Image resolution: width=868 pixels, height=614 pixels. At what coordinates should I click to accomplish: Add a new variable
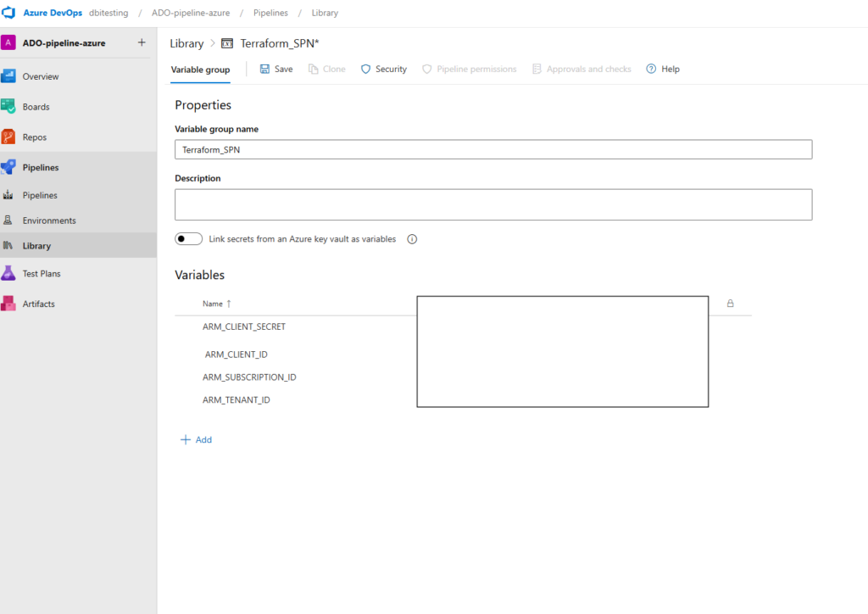coord(197,440)
